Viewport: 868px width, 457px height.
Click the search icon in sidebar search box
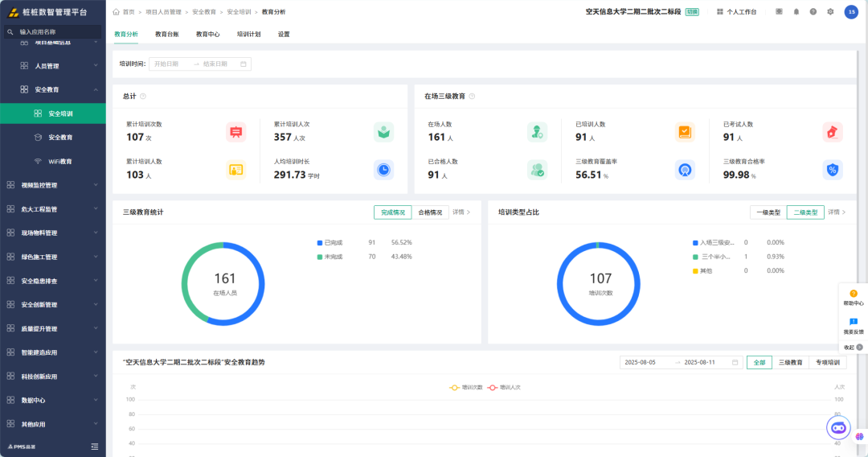pyautogui.click(x=10, y=32)
